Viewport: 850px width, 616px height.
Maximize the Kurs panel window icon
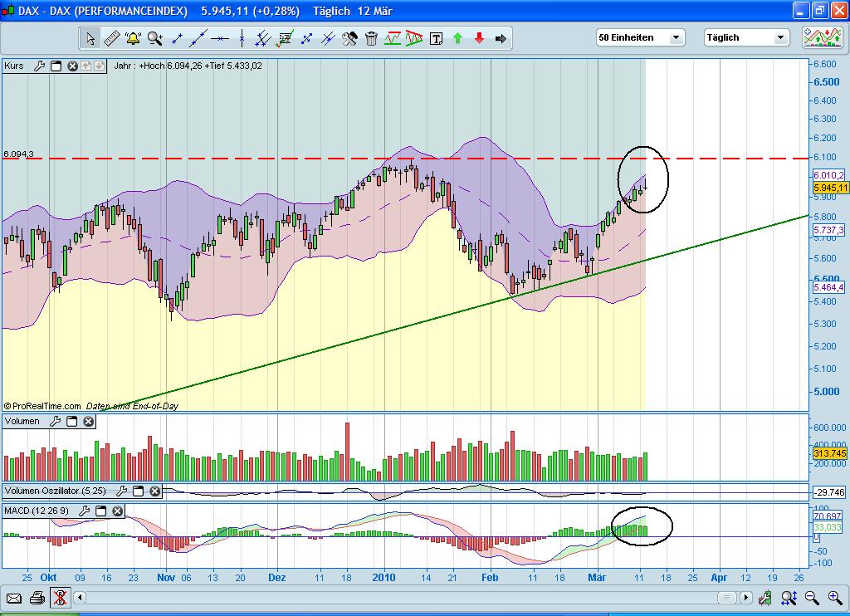pos(56,66)
